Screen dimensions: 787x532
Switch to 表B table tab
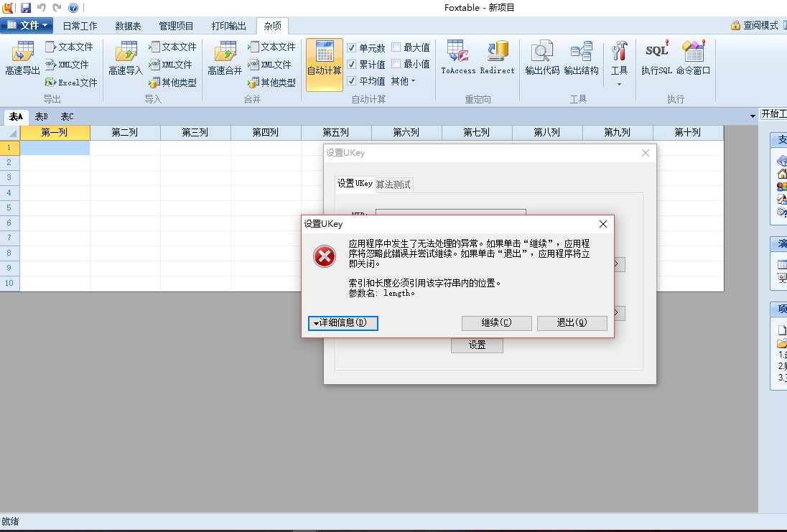pos(42,117)
